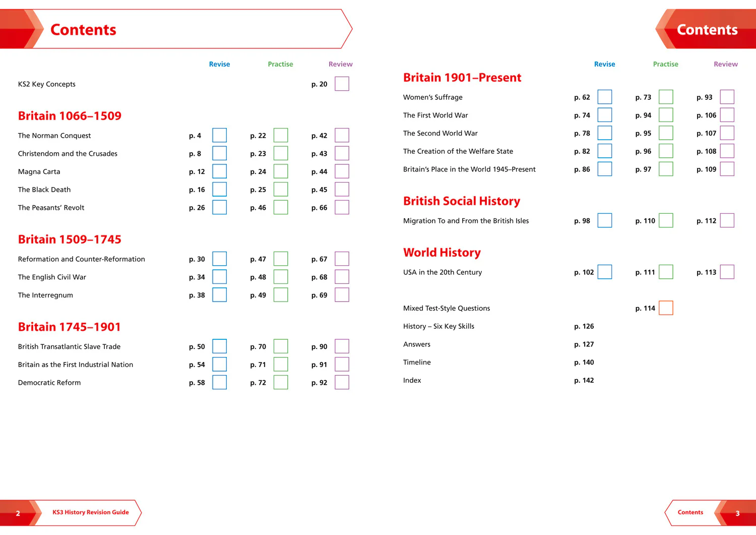Select British Transatlantic Slave Trade title
The image size is (756, 535).
[x=69, y=346]
